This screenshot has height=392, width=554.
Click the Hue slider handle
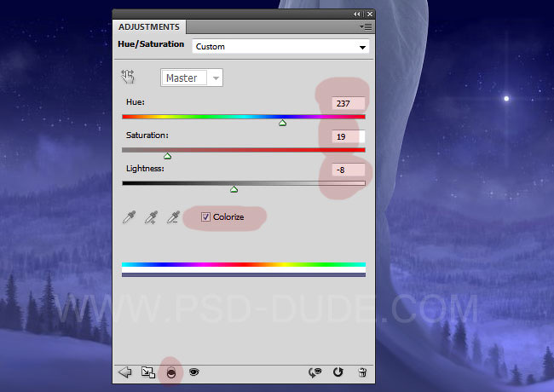click(282, 123)
